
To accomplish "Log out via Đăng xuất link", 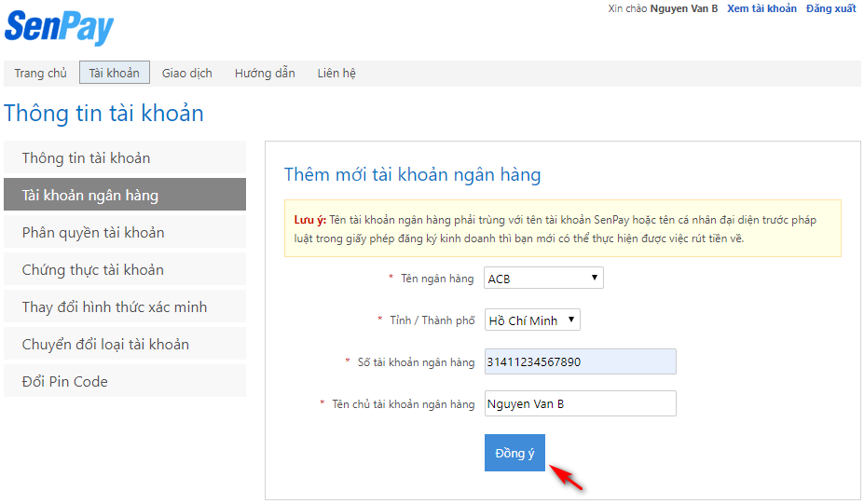I will click(830, 9).
